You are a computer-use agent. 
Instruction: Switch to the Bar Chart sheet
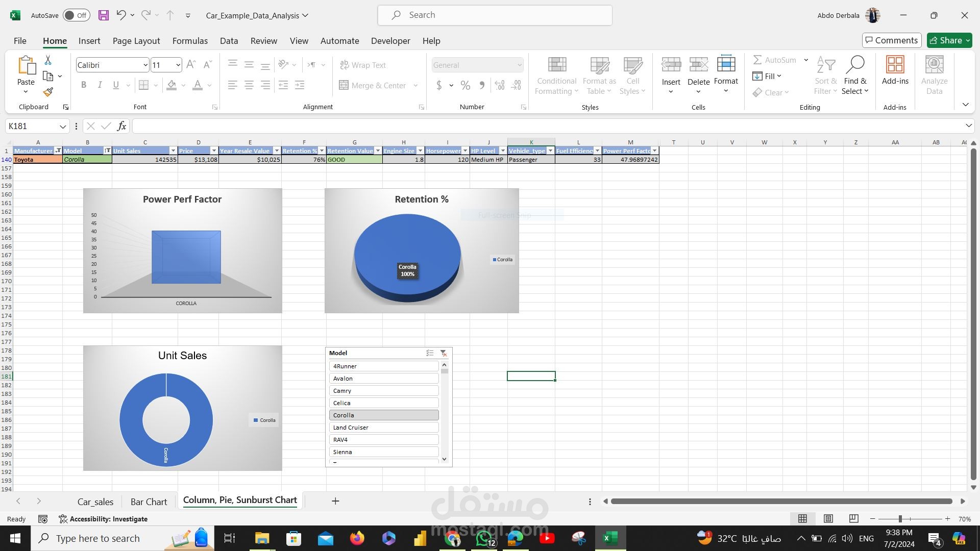[x=149, y=502]
